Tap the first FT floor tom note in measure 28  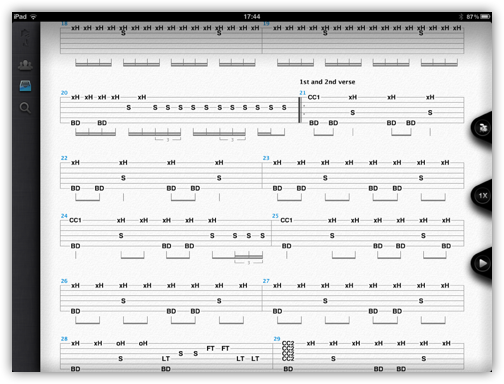(x=210, y=348)
